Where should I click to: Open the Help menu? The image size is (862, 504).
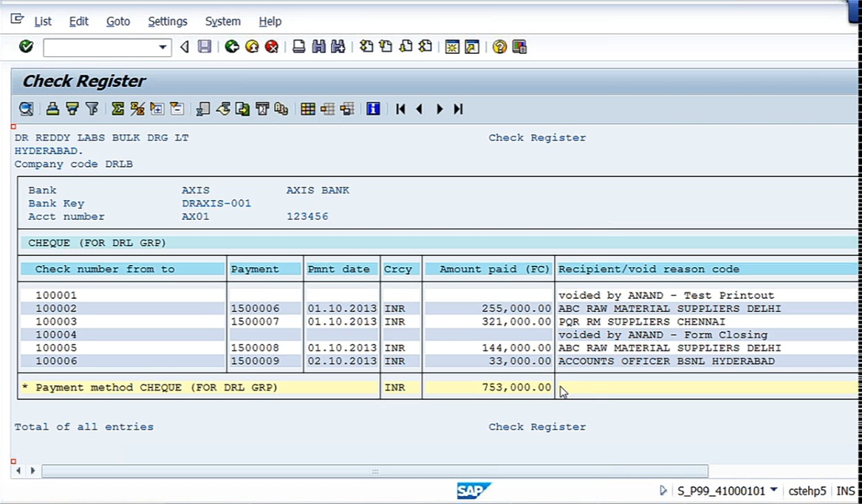[270, 21]
